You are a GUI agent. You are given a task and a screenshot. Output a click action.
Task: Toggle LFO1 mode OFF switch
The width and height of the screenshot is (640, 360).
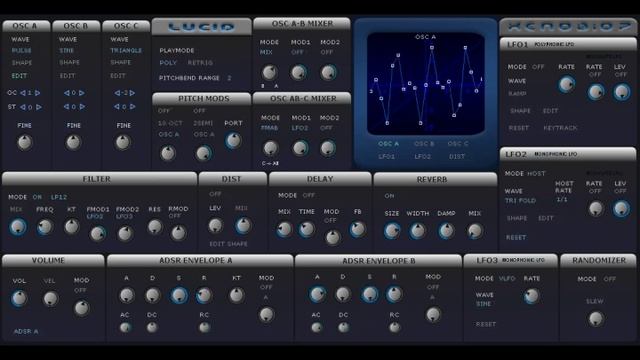pos(538,67)
